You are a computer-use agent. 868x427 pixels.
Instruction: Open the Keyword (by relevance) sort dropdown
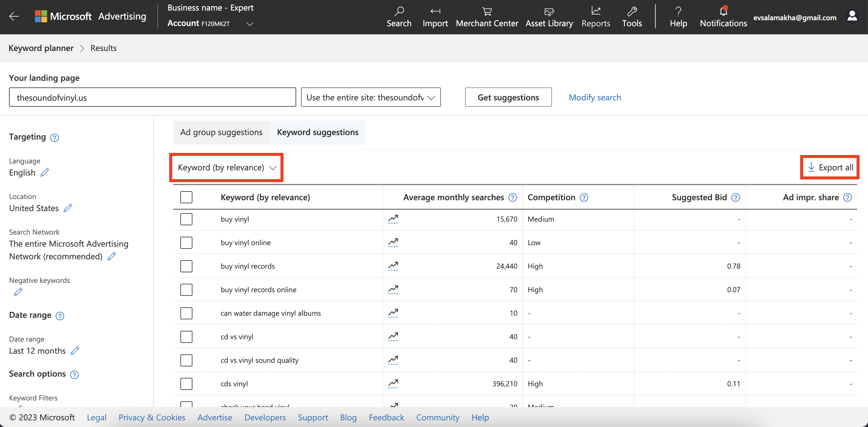click(227, 167)
